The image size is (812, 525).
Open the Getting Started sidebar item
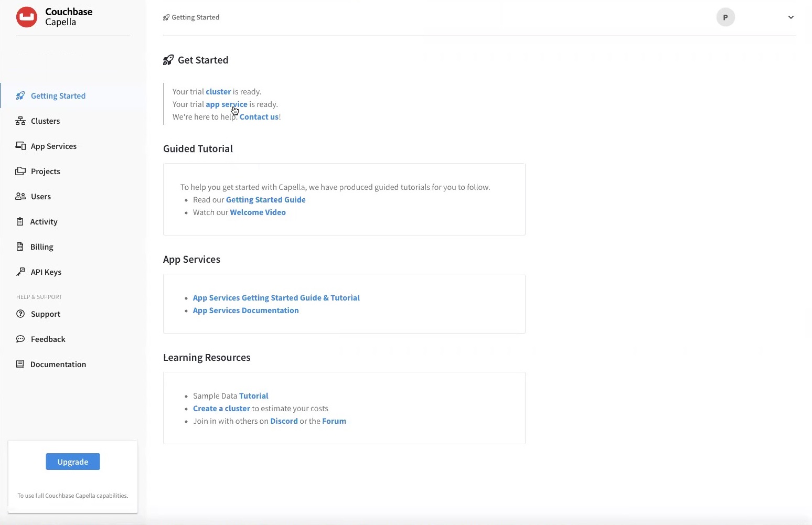pyautogui.click(x=58, y=96)
